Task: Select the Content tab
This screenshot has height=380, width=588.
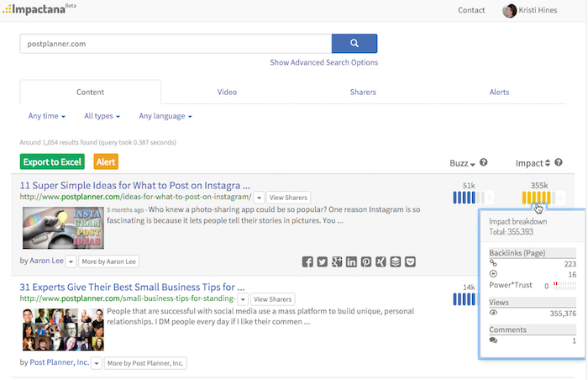Action: coord(91,92)
